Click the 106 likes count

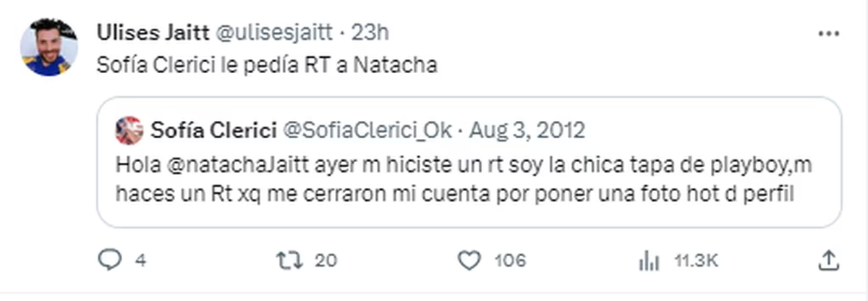(510, 260)
